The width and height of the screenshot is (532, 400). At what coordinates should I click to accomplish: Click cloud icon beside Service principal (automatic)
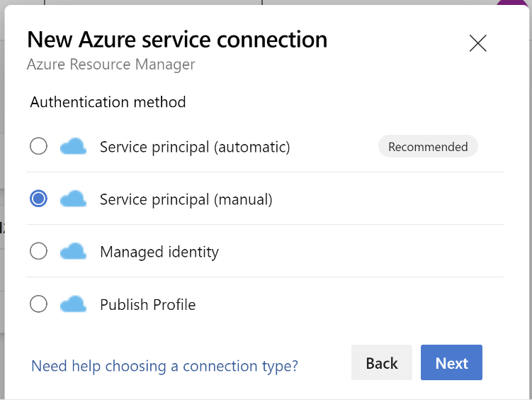click(73, 146)
